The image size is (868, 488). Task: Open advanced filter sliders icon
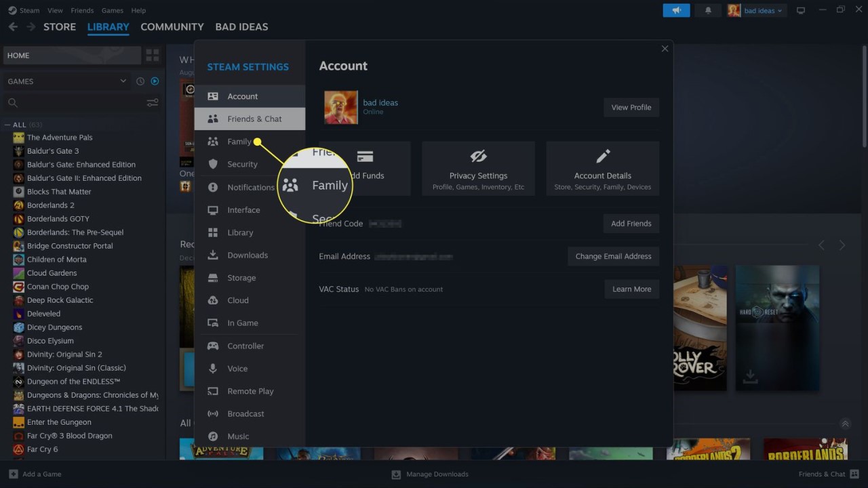(x=153, y=103)
